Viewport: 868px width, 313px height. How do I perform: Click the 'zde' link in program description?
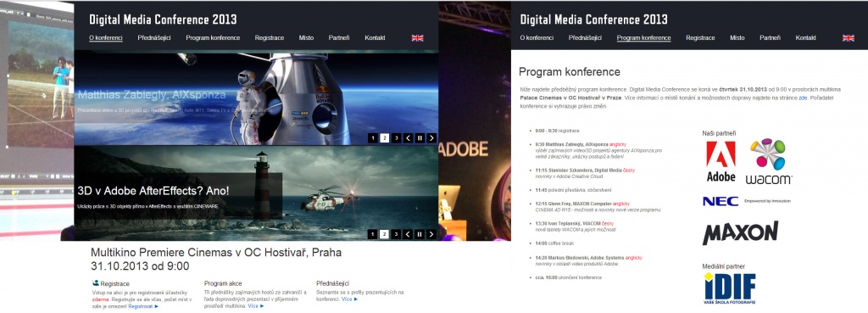(803, 98)
